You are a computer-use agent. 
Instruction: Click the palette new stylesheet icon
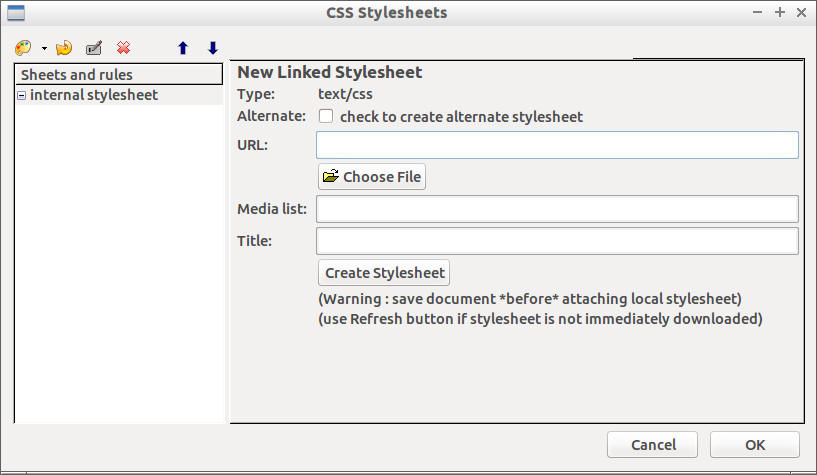point(24,48)
